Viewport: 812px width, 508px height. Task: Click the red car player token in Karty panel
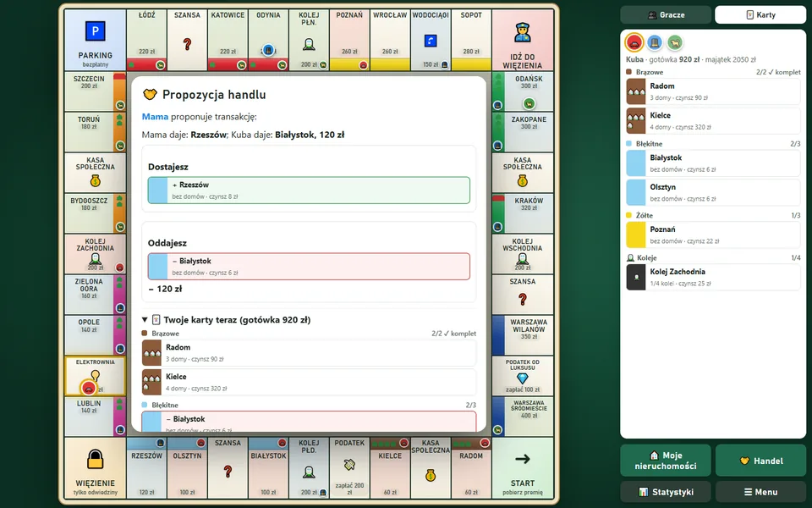pyautogui.click(x=634, y=42)
